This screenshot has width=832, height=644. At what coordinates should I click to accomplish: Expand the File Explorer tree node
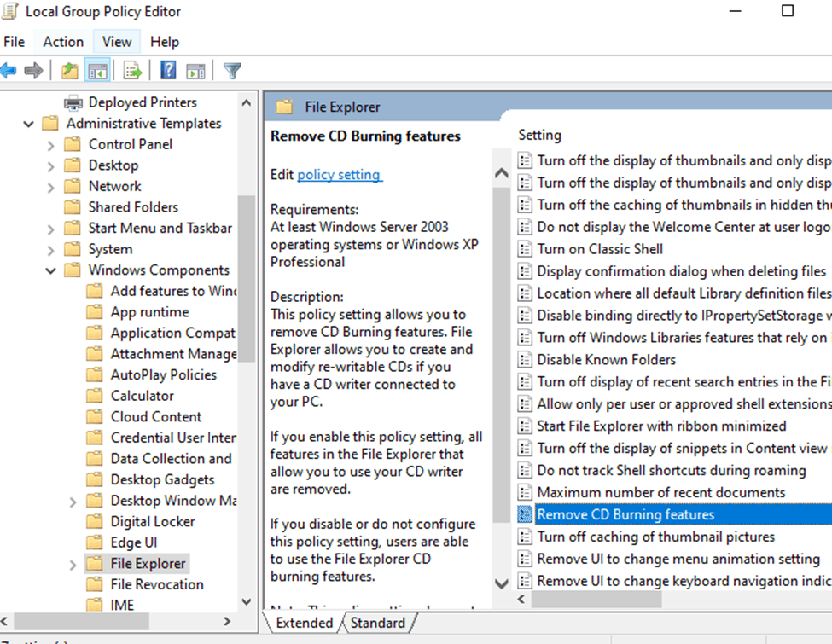pos(73,565)
